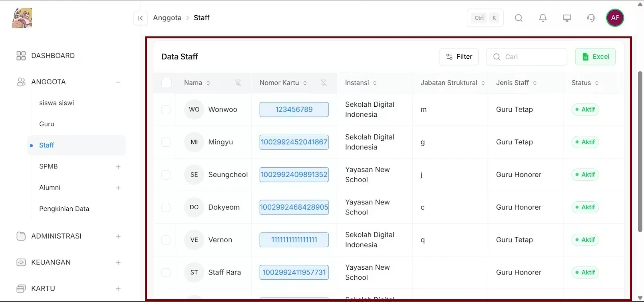644x302 pixels.
Task: Select the Vernon row checkbox
Action: tap(166, 240)
